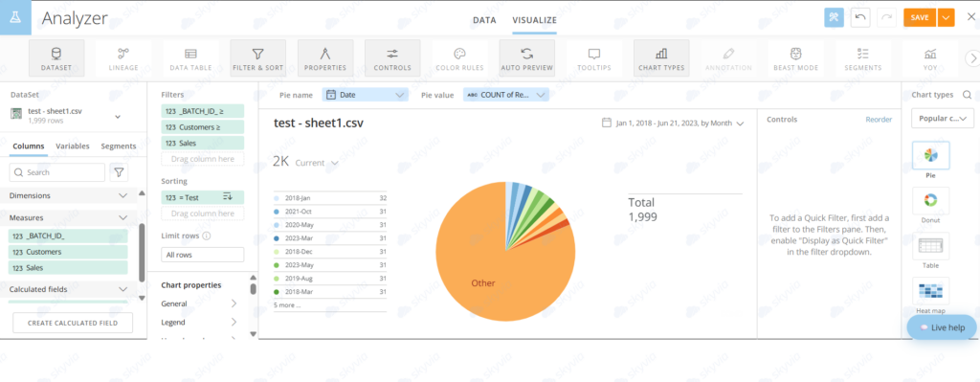Toggle the Chart Types panel

pos(661,58)
